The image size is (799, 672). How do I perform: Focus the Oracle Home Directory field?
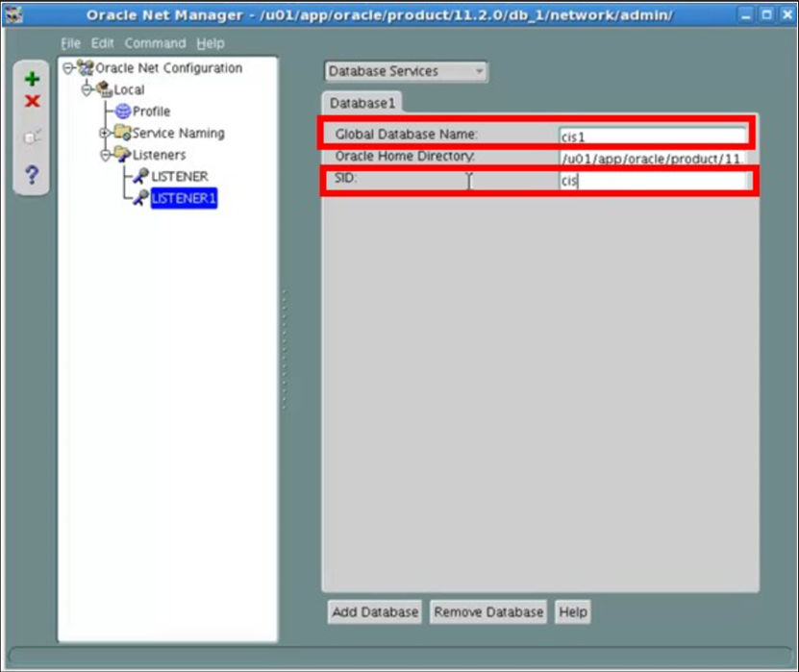pyautogui.click(x=652, y=158)
